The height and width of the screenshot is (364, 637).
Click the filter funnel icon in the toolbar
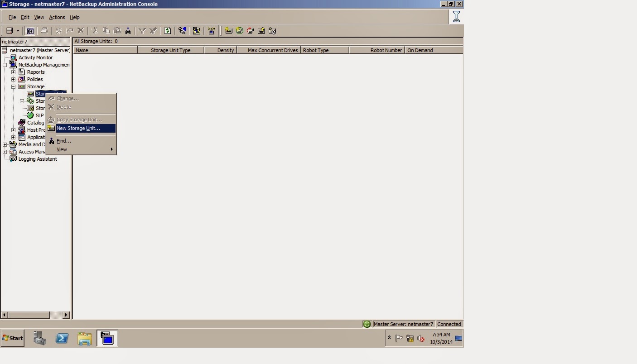[x=142, y=30]
